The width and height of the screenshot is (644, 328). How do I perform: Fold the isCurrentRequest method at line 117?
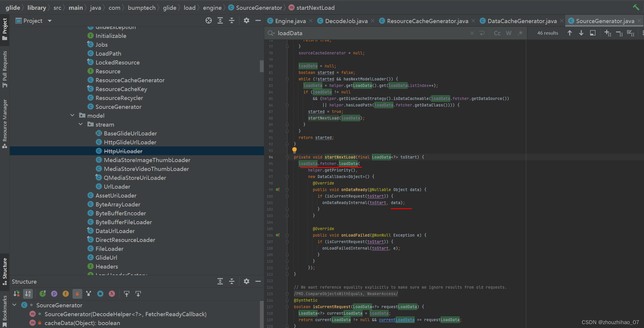287,307
